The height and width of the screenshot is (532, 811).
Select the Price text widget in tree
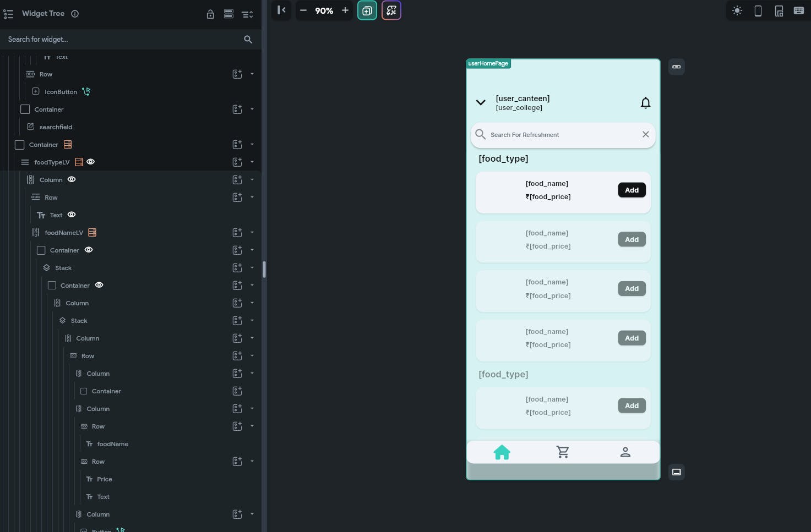[105, 479]
